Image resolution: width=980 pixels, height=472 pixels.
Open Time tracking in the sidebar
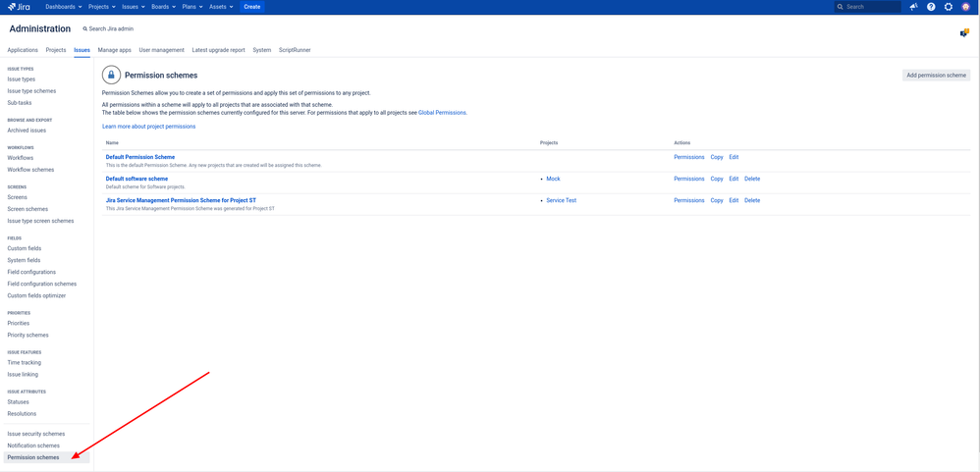click(24, 363)
